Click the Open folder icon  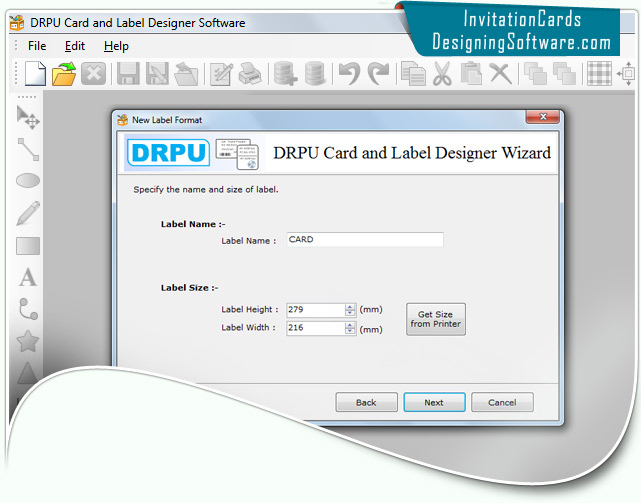click(x=64, y=73)
